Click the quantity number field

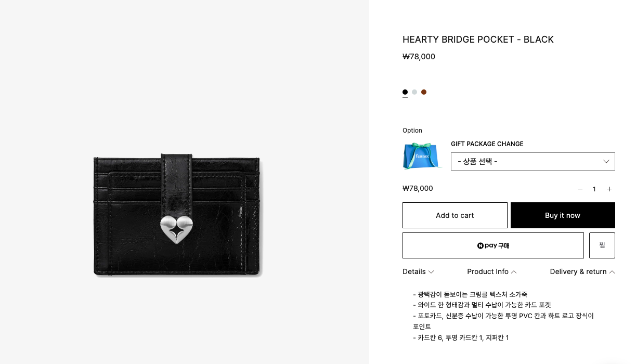tap(594, 189)
